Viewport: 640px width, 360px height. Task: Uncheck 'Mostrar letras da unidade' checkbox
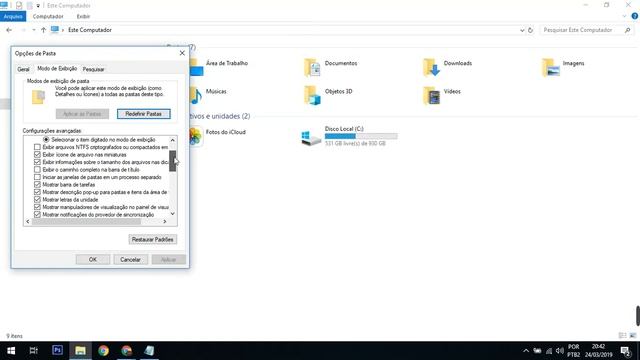click(37, 200)
